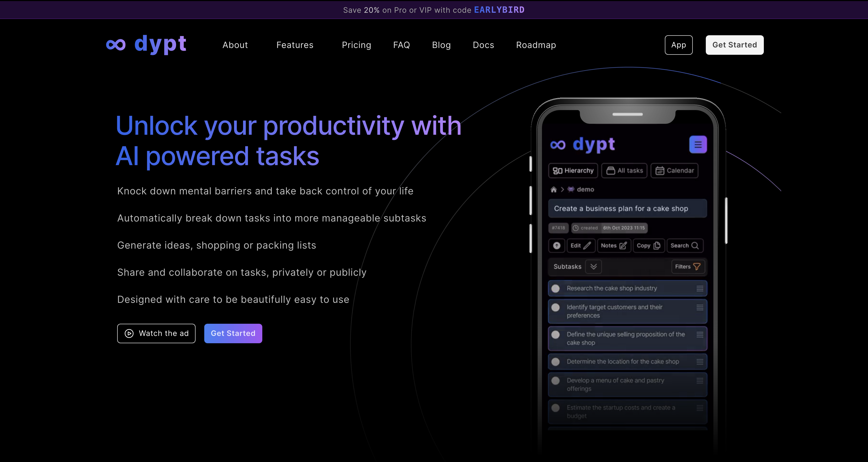Click the created 6th Oct 2023 badge
Image resolution: width=868 pixels, height=462 pixels.
[609, 228]
